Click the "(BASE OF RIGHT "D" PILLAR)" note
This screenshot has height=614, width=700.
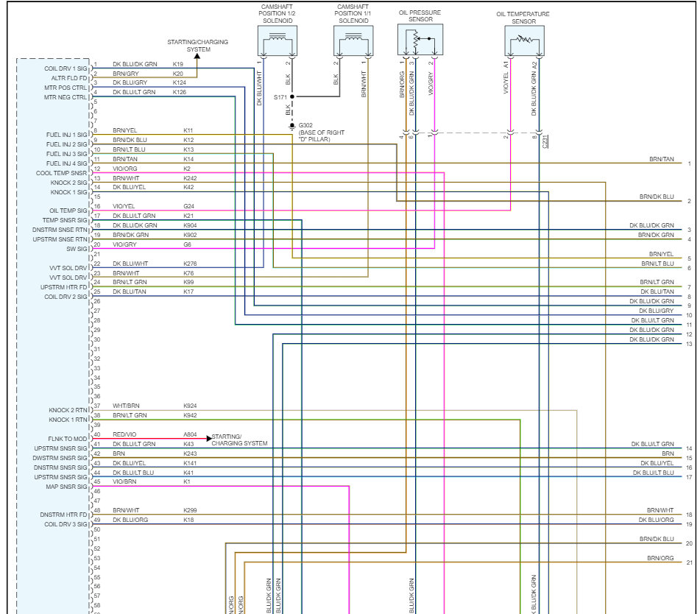tap(322, 135)
